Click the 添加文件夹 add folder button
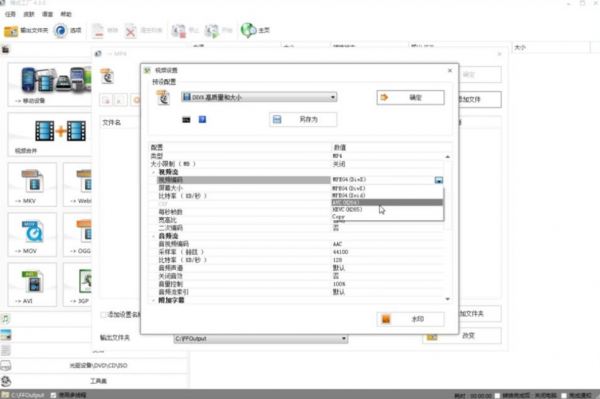600x399 pixels. click(480, 314)
